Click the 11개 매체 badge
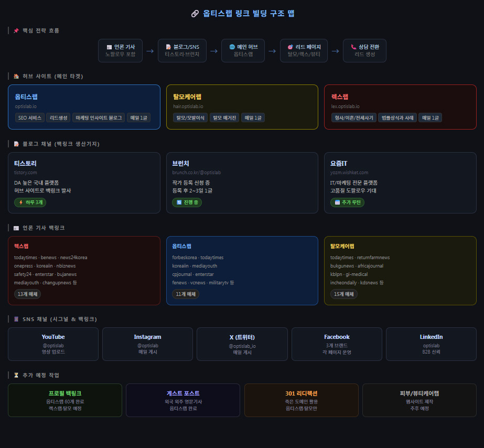 [x=186, y=294]
